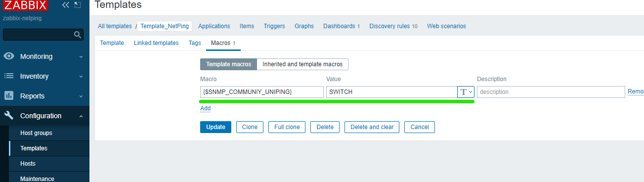The height and width of the screenshot is (182, 644).
Task: Click the Update button
Action: [215, 127]
